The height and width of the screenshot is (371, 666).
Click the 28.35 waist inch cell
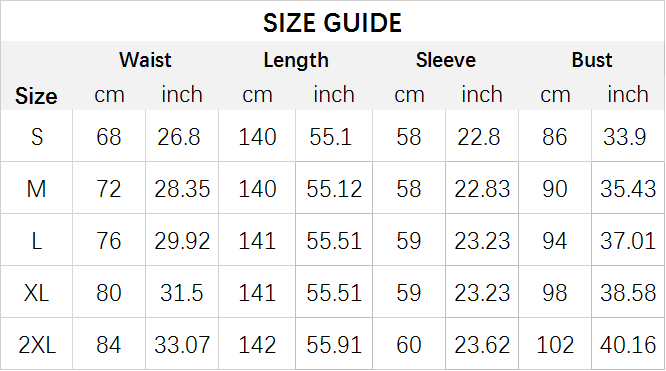tap(182, 188)
